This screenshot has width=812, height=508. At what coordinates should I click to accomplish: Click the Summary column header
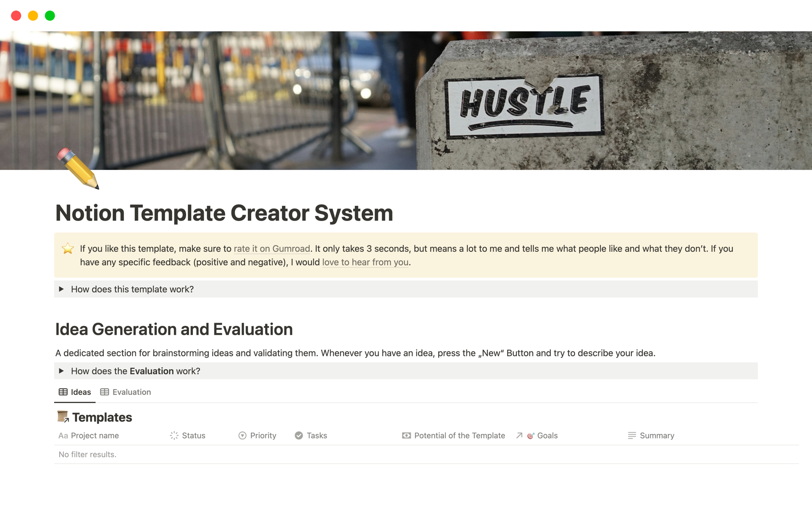click(655, 436)
